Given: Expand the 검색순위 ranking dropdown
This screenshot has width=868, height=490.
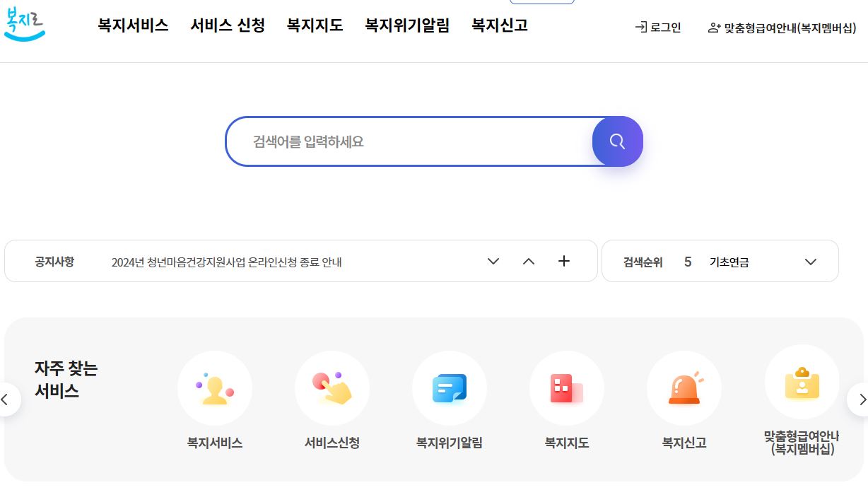Looking at the screenshot, I should (810, 261).
